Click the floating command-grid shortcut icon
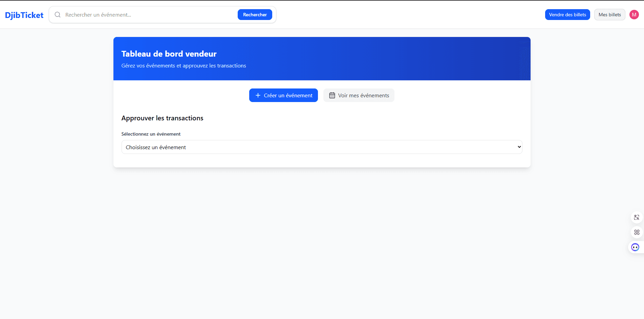 pyautogui.click(x=637, y=232)
